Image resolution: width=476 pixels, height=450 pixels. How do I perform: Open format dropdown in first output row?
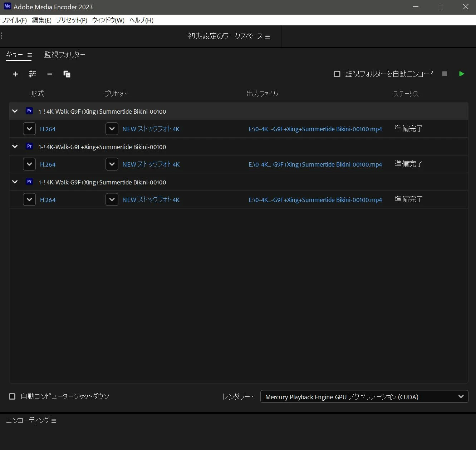click(29, 129)
